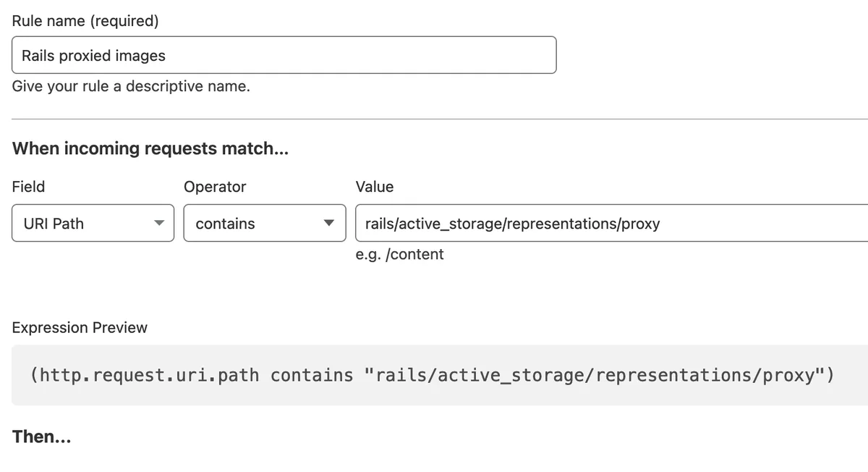Click the Value input containing proxy path
The image size is (868, 472).
pos(579,223)
